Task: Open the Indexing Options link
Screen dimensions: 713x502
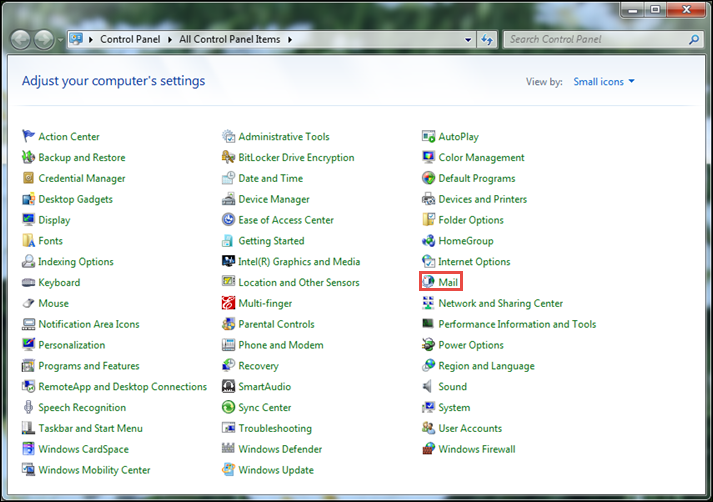Action: click(x=76, y=261)
